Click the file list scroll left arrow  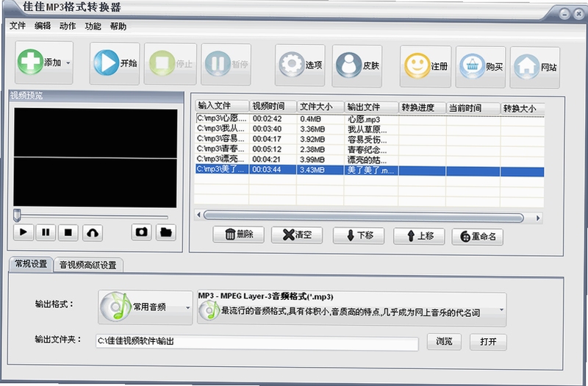coord(198,215)
